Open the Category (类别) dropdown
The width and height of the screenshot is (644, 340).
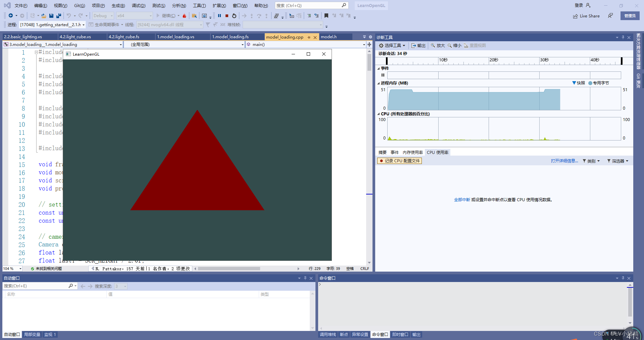point(591,161)
